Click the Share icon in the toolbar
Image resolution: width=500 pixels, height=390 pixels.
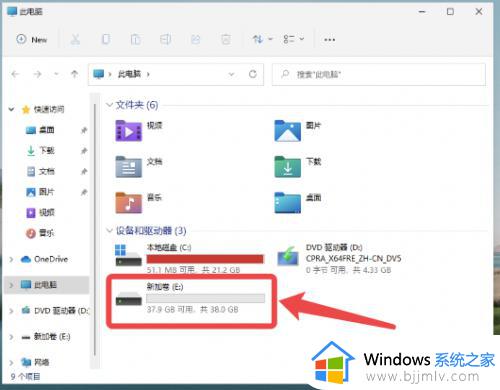tap(196, 39)
